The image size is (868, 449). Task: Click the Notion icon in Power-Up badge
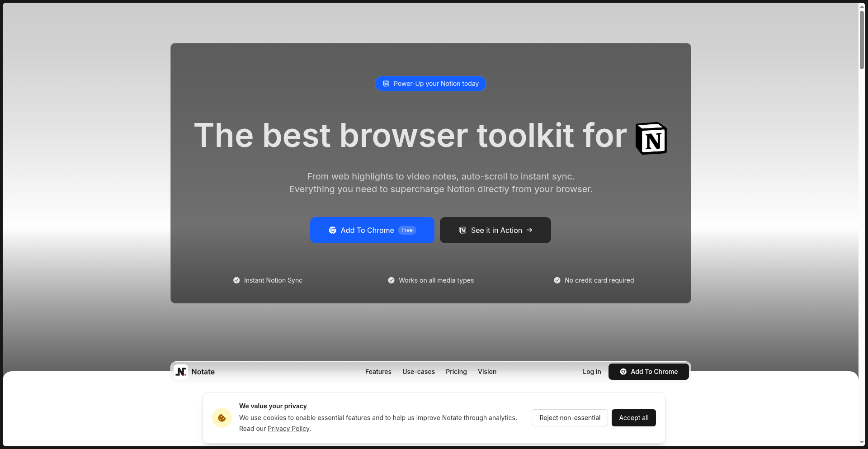pyautogui.click(x=386, y=84)
